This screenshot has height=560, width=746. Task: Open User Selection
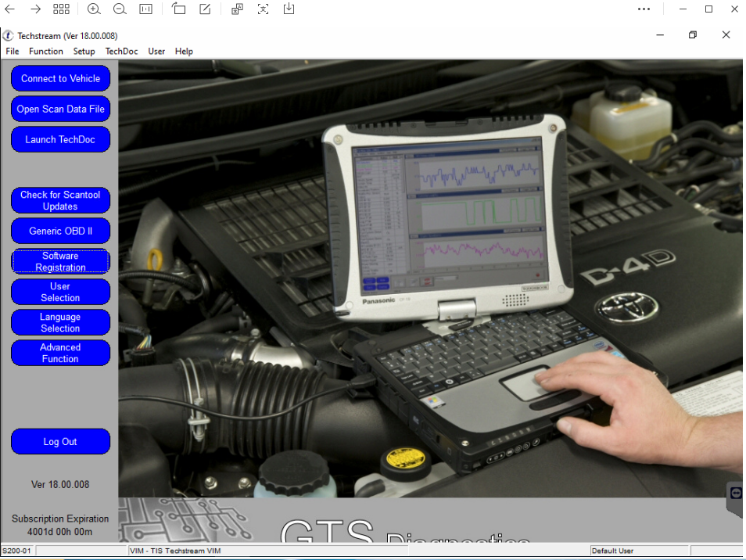point(60,292)
